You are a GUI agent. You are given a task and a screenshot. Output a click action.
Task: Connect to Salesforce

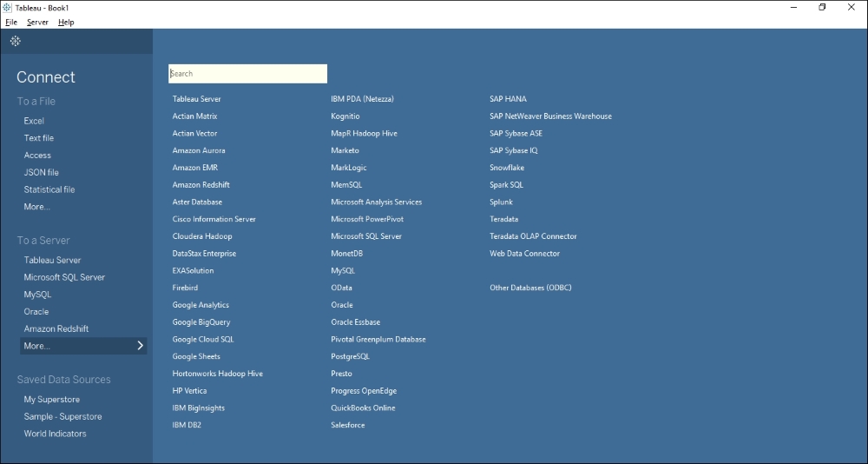click(348, 425)
